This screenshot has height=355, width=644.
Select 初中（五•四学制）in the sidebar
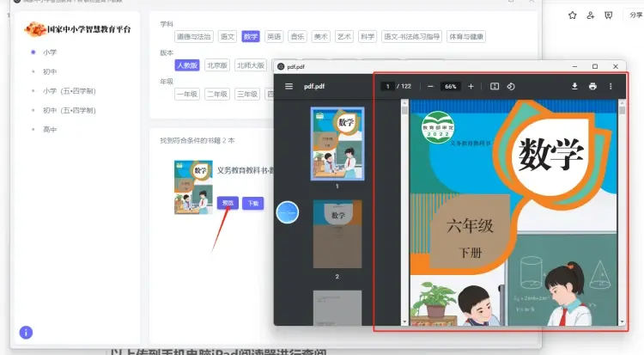[69, 110]
